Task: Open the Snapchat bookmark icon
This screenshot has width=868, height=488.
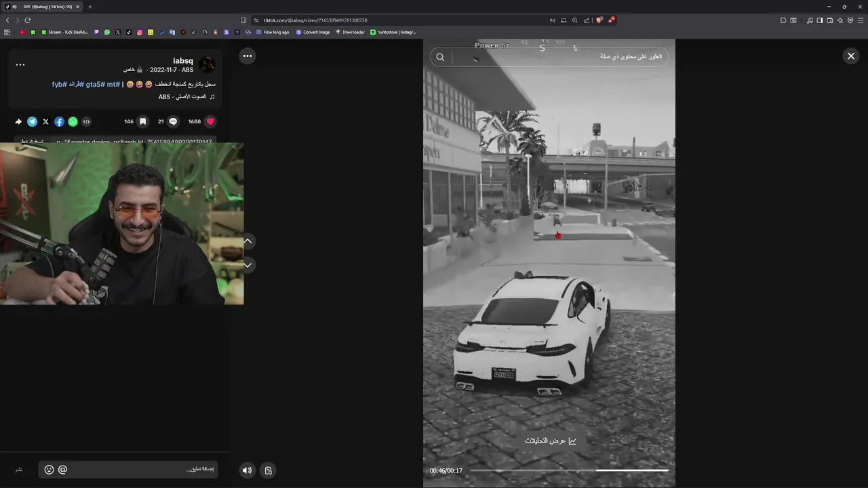Action: point(151,32)
